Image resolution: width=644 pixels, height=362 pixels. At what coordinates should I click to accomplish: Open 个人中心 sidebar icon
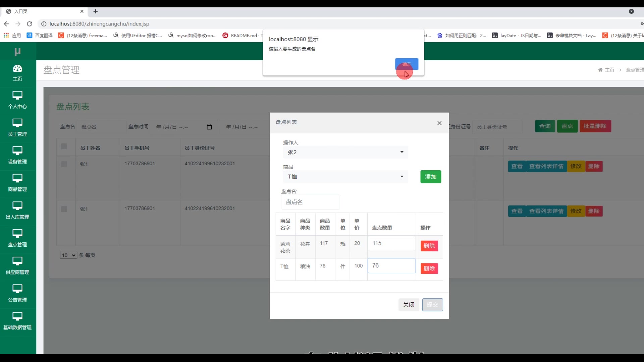tap(17, 96)
